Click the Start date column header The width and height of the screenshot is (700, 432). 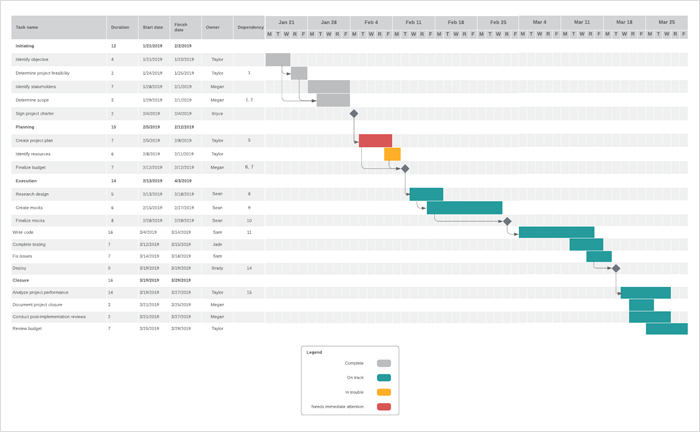click(x=154, y=27)
